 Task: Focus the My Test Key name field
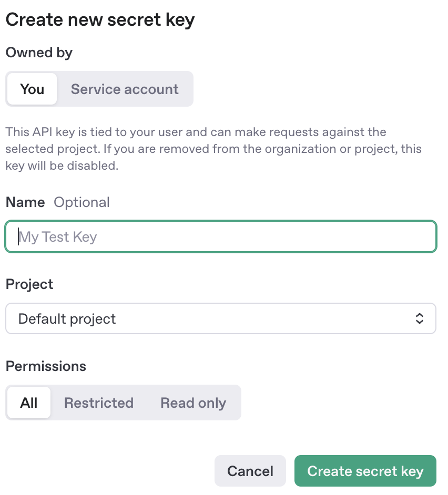221,237
